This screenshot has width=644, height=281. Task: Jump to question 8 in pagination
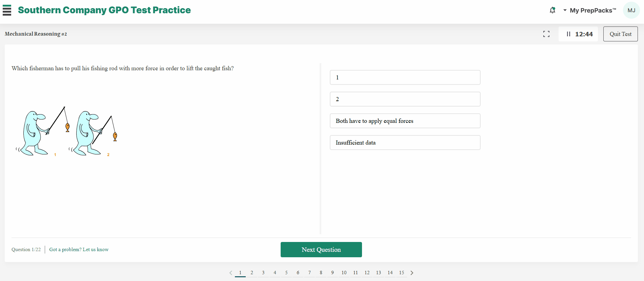point(321,273)
